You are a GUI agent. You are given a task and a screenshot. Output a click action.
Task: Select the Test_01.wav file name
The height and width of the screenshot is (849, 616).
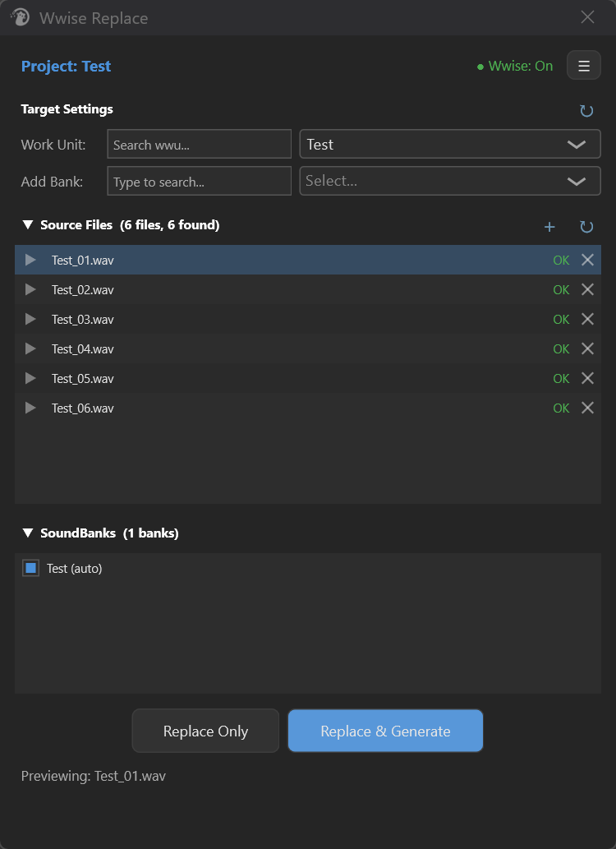click(x=83, y=261)
